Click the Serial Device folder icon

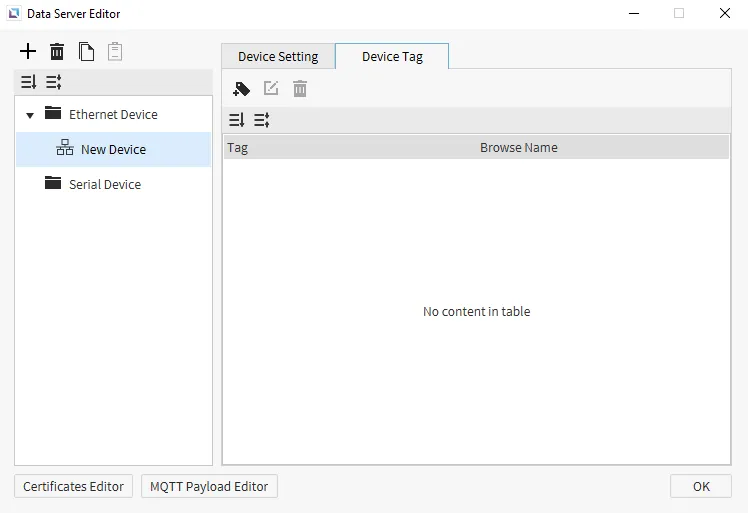coord(53,184)
